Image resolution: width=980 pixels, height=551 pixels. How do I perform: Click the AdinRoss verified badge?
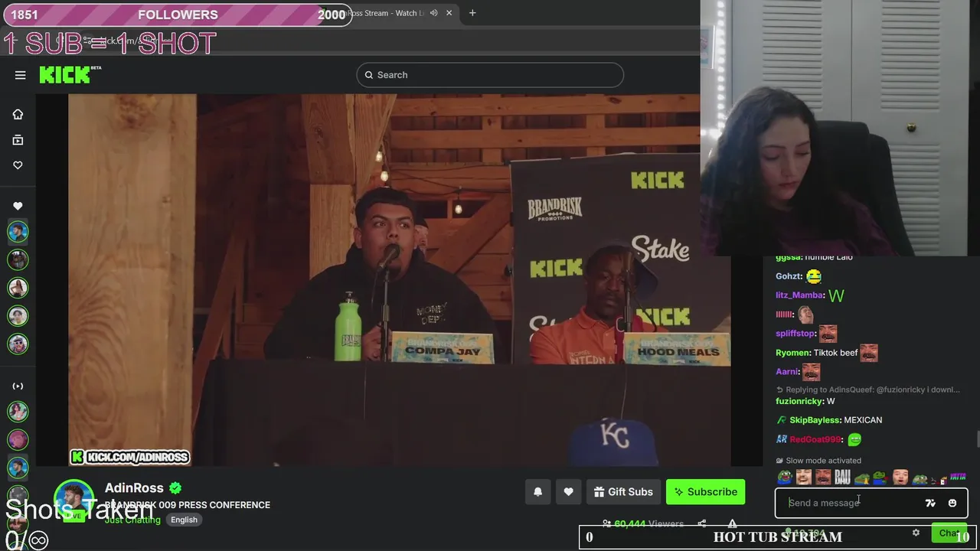pyautogui.click(x=175, y=487)
